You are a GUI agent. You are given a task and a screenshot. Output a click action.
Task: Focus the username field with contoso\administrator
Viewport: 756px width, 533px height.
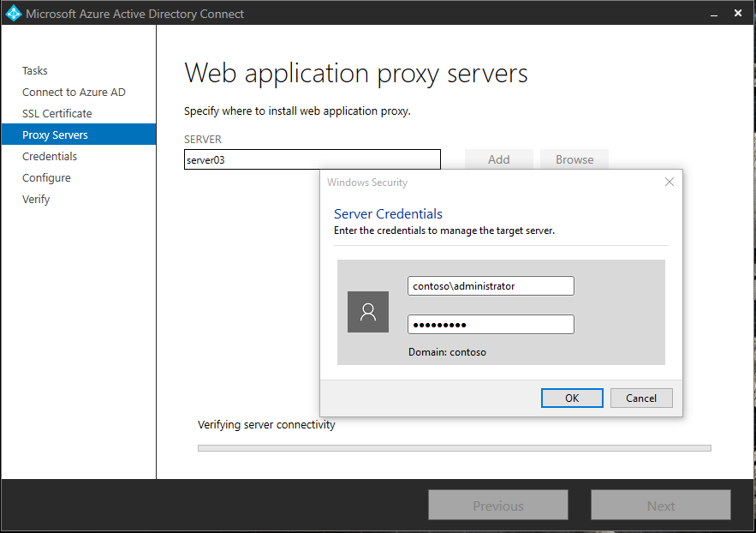[x=491, y=286]
